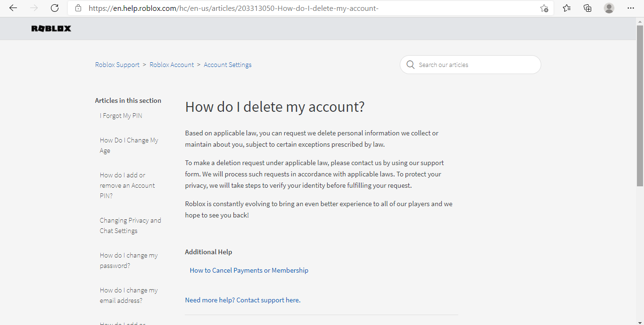Open How to Cancel Payments or Membership
Screen dimensions: 644x325
click(x=249, y=270)
